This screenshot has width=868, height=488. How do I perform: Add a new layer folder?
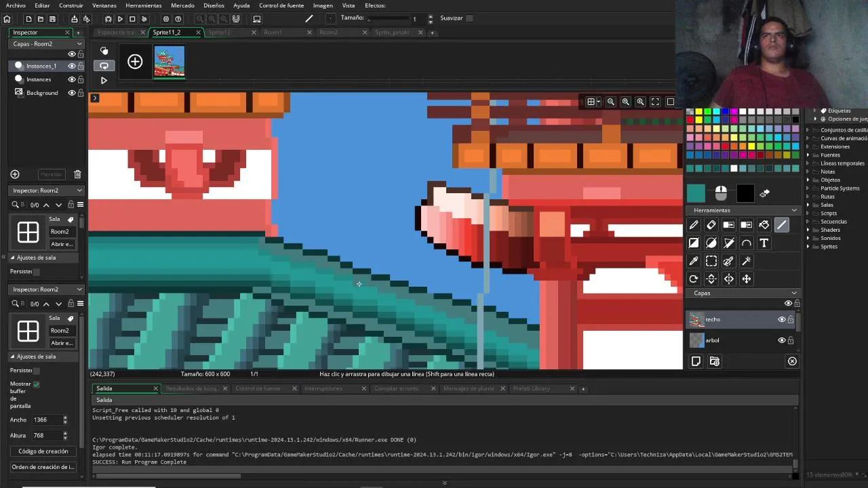click(714, 361)
